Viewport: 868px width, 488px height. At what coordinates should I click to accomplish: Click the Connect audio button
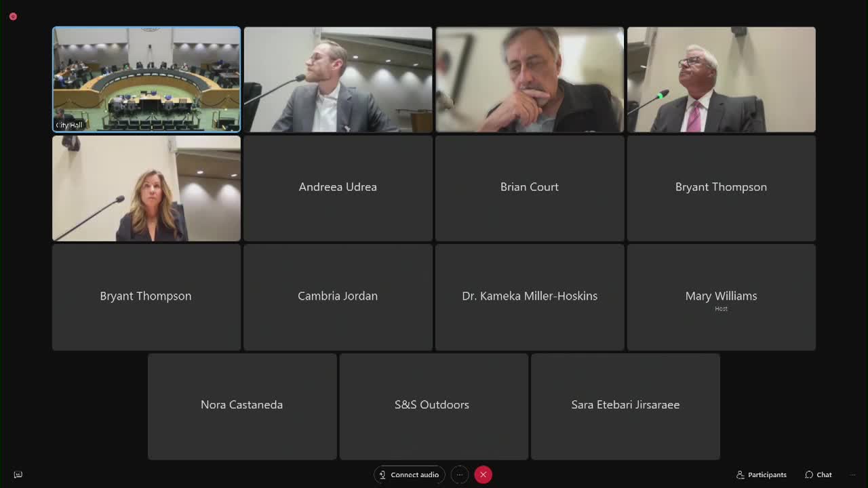tap(410, 474)
